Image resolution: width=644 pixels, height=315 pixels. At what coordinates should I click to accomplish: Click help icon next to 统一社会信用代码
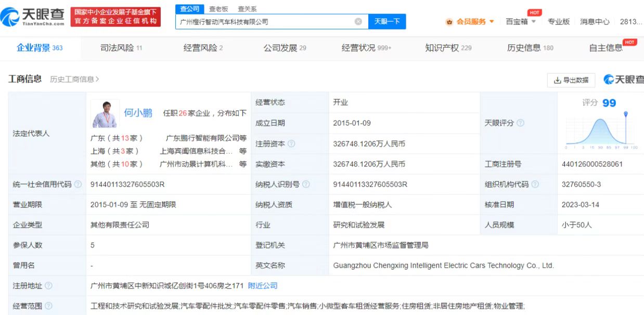pyautogui.click(x=78, y=184)
